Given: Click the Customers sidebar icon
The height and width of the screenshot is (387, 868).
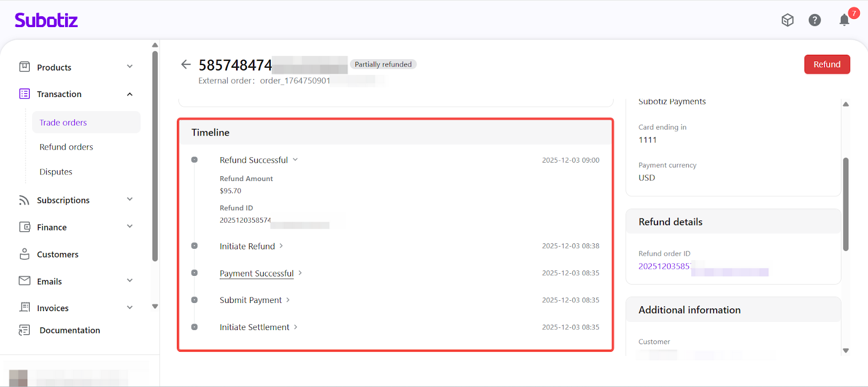Looking at the screenshot, I should coord(24,254).
